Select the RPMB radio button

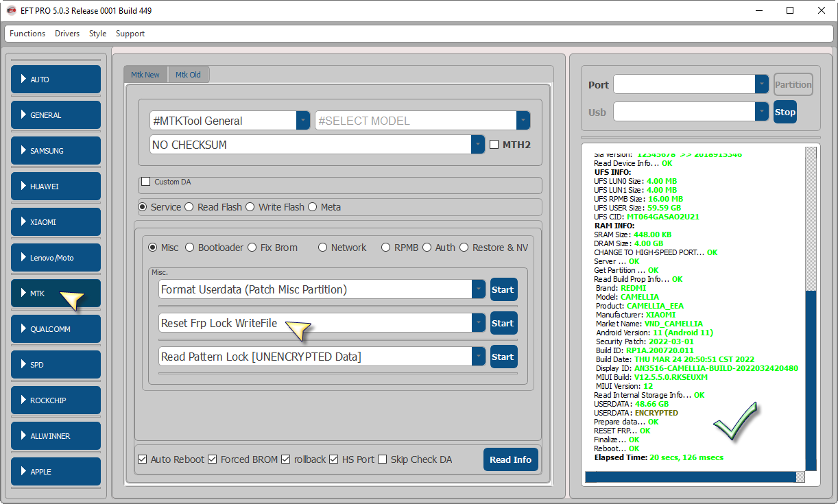386,248
